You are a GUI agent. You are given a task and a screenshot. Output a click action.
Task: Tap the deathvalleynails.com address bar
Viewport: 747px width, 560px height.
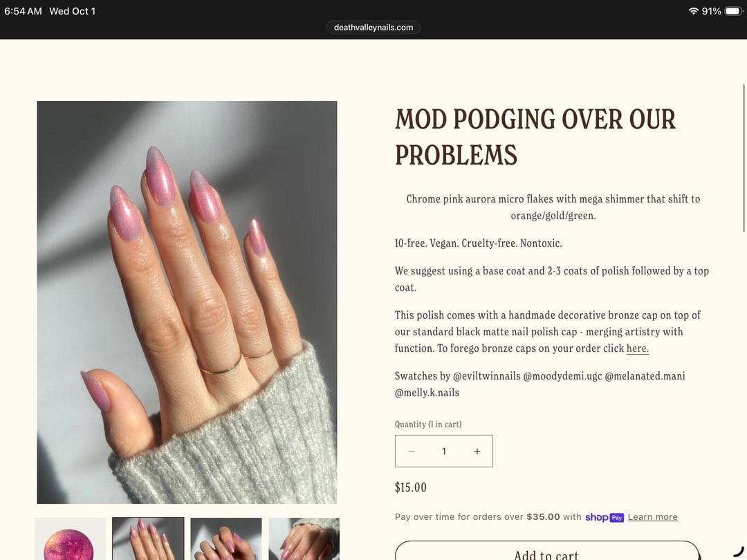(x=373, y=27)
